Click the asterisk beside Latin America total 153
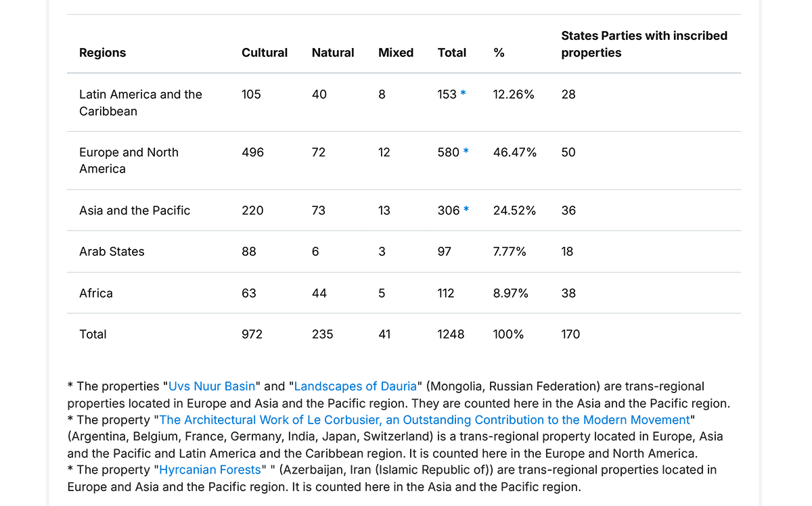The height and width of the screenshot is (506, 812). (463, 95)
